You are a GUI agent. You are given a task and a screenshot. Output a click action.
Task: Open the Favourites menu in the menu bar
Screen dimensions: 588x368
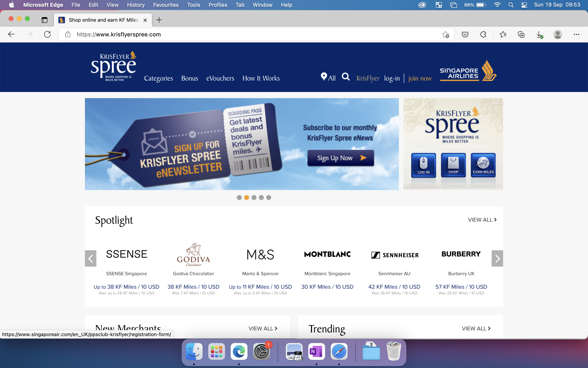[166, 5]
